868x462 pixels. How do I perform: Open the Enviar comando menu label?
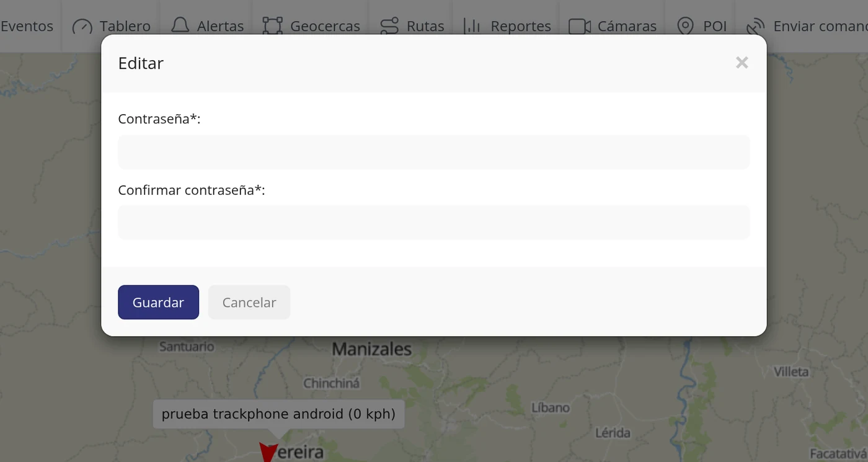[x=820, y=26]
